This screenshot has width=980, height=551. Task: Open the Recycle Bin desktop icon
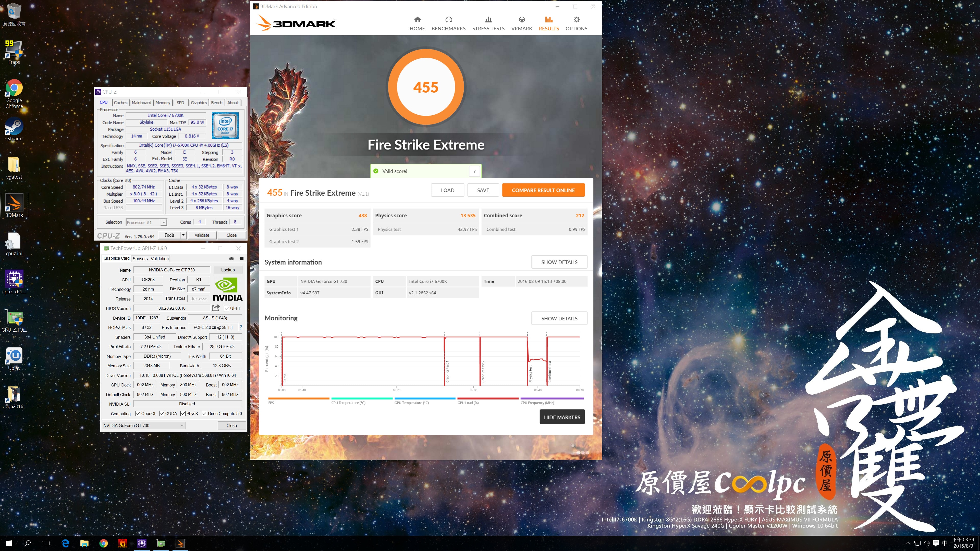pos(14,15)
